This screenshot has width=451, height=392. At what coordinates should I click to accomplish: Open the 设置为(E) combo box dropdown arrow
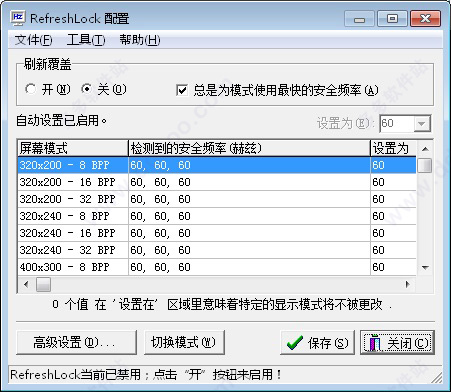(422, 124)
